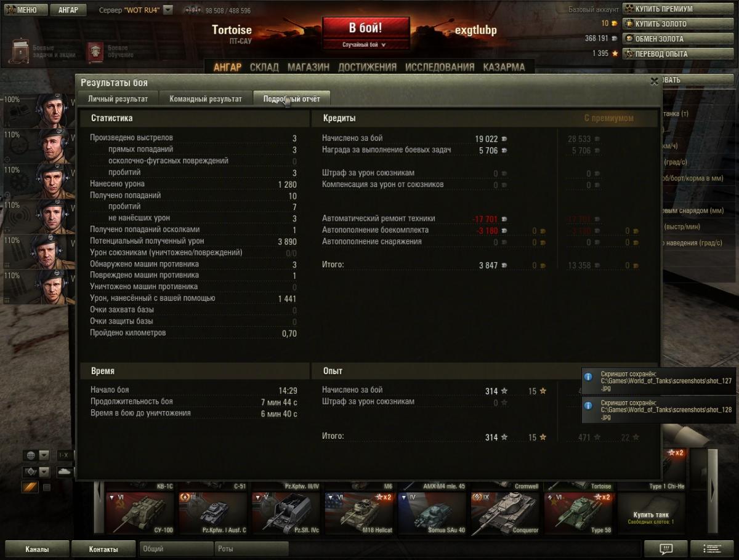Viewport: 739px width, 560px height.
Task: Click the globe nation filter icon
Action: 30,455
